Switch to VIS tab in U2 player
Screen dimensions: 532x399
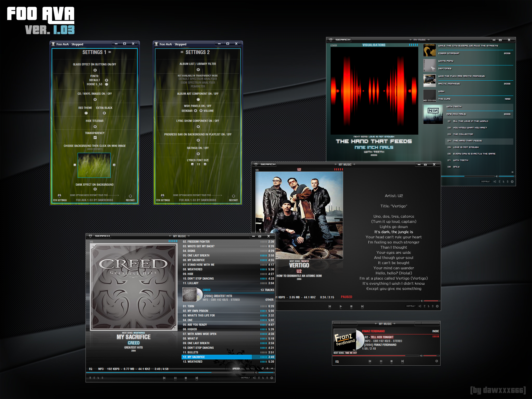pos(257,170)
